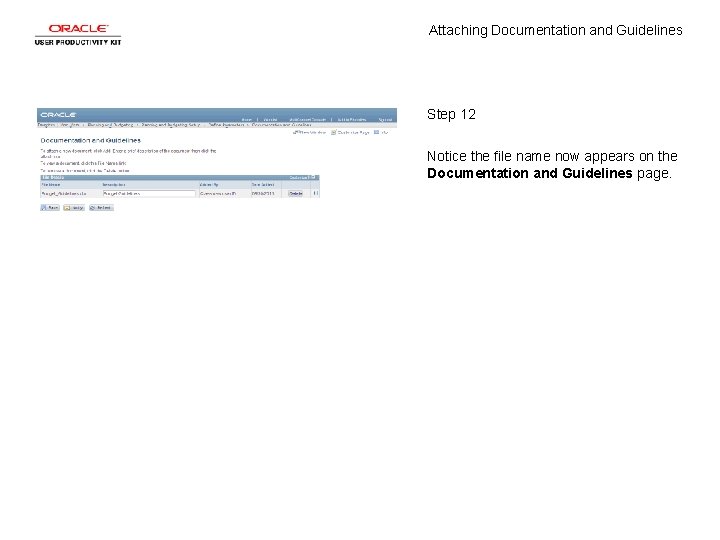Select the Define Parameters breadcrumb
The image size is (720, 540).
226,125
